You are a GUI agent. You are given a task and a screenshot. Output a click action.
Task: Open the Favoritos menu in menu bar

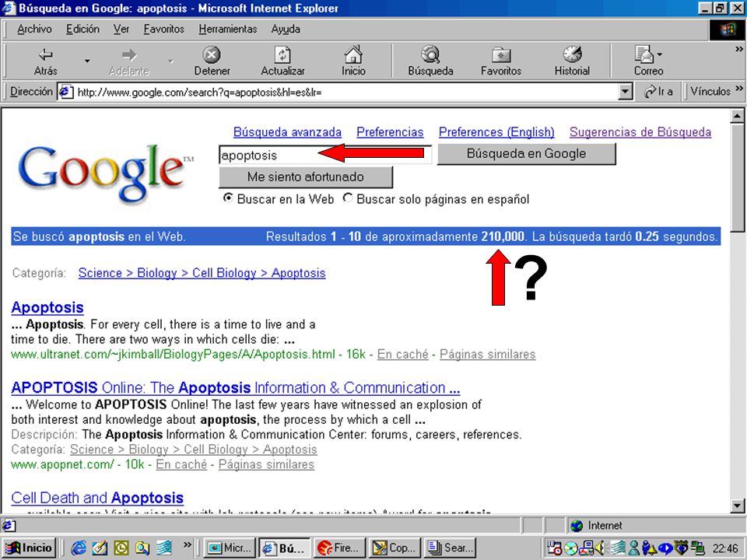(164, 29)
